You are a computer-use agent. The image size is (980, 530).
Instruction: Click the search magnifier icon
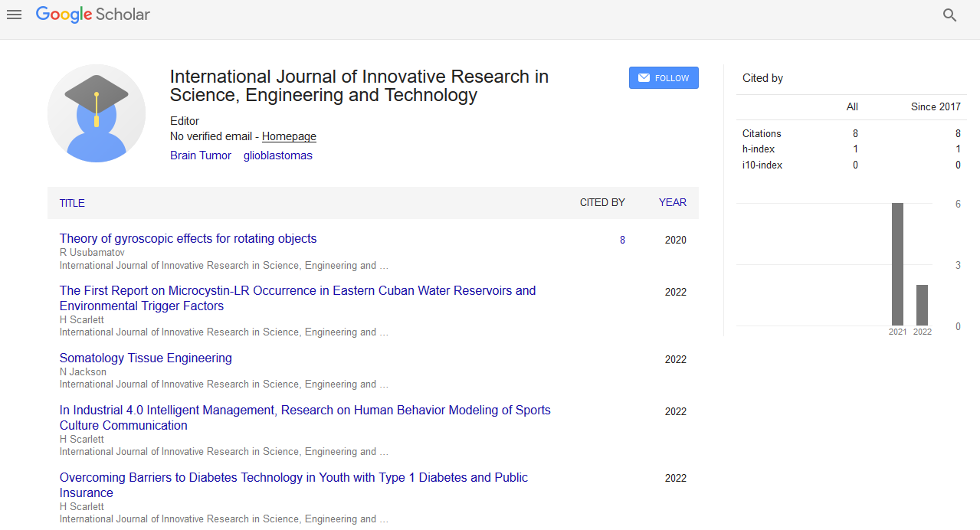click(949, 15)
